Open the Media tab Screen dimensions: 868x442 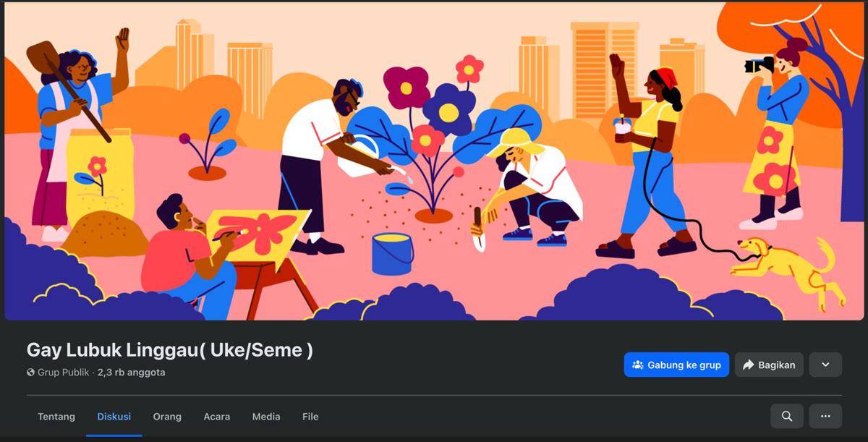pos(266,417)
